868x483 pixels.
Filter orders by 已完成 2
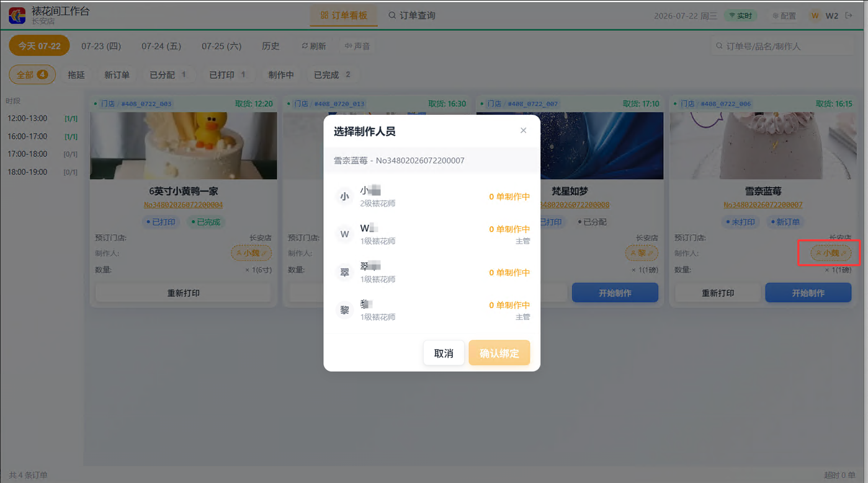(x=333, y=74)
